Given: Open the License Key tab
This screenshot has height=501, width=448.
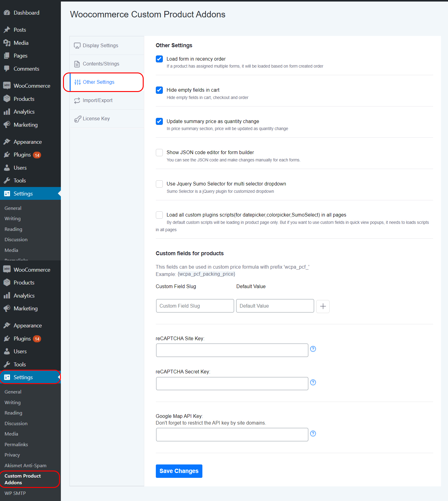Looking at the screenshot, I should pyautogui.click(x=107, y=119).
